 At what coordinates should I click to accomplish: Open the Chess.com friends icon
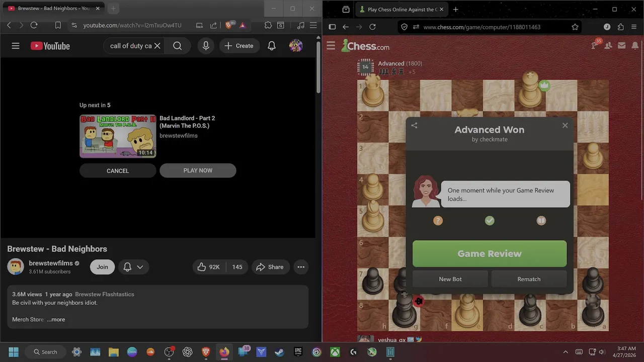(x=608, y=46)
